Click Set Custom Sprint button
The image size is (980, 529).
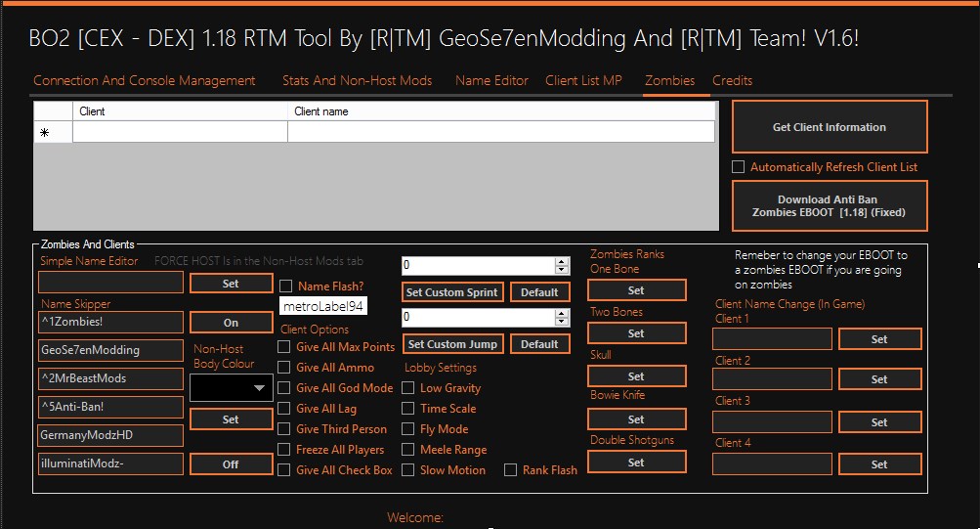451,292
